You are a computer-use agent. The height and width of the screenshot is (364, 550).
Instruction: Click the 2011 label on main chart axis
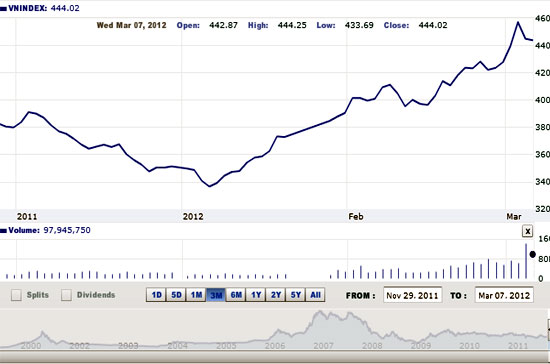[x=27, y=216]
